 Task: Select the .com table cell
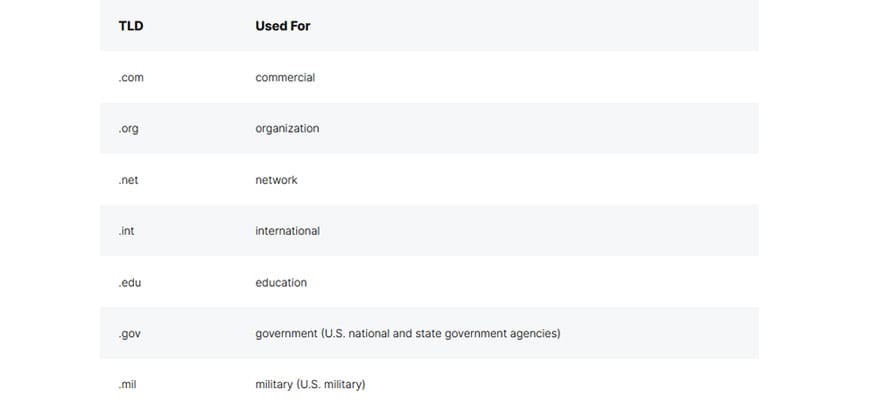pyautogui.click(x=131, y=78)
